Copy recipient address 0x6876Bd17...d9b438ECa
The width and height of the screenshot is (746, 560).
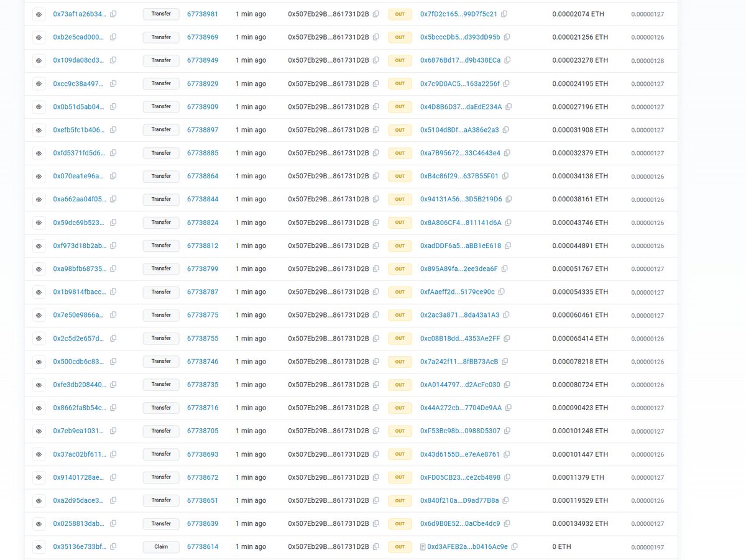tap(507, 60)
